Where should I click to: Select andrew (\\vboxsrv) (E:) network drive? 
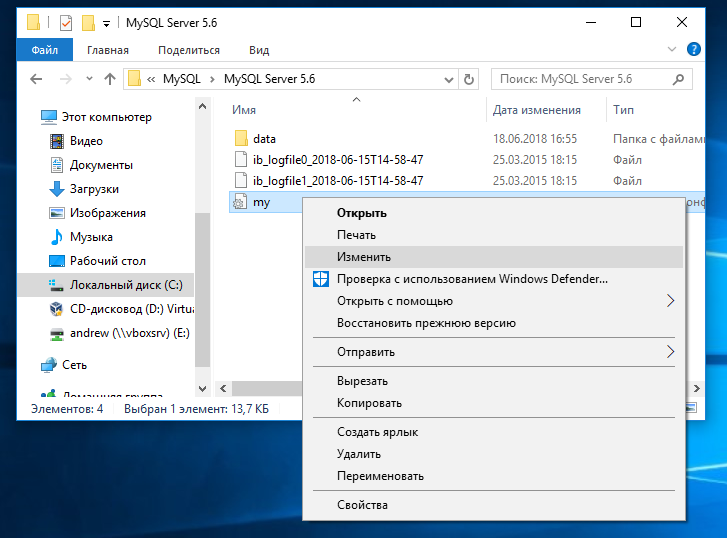(120, 333)
